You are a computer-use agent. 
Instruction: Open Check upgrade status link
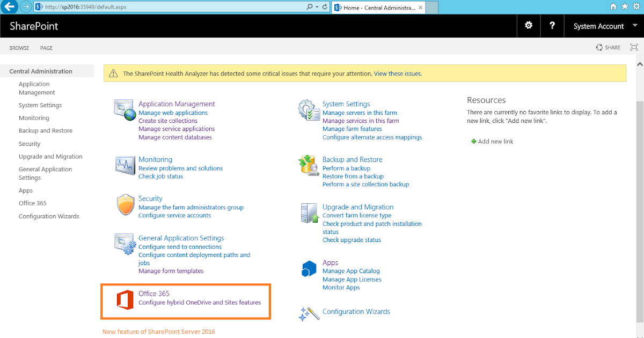point(352,240)
